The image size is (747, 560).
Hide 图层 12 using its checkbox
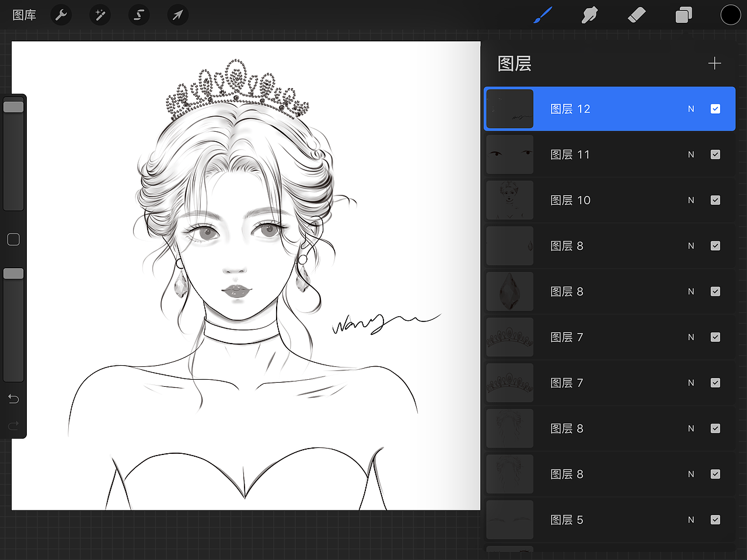[x=715, y=109]
